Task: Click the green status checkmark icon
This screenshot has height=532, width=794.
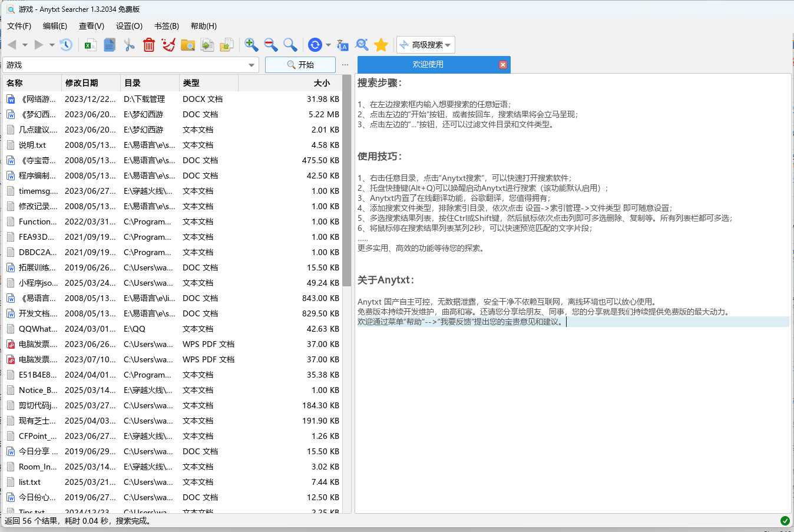Action: (x=785, y=521)
